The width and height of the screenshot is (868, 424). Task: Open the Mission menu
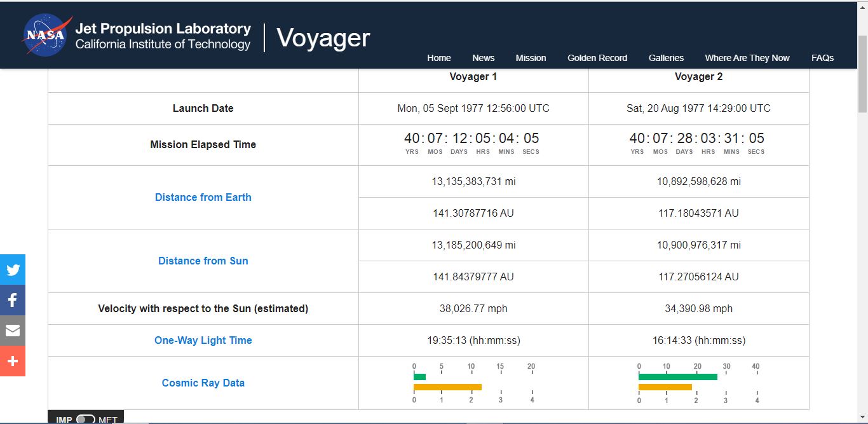pyautogui.click(x=531, y=58)
